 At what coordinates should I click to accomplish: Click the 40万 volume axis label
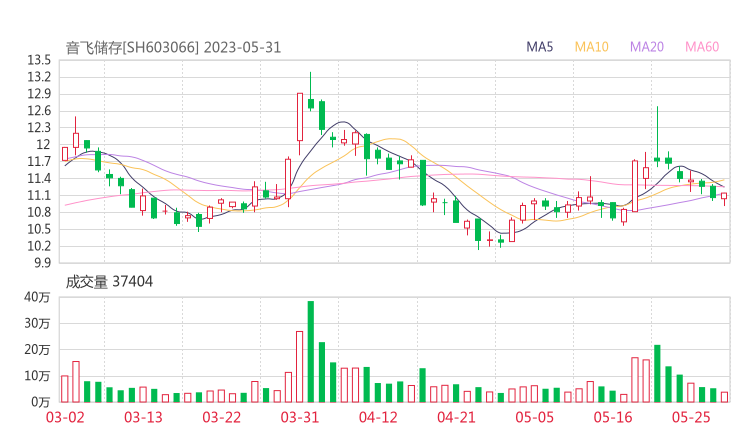37,297
